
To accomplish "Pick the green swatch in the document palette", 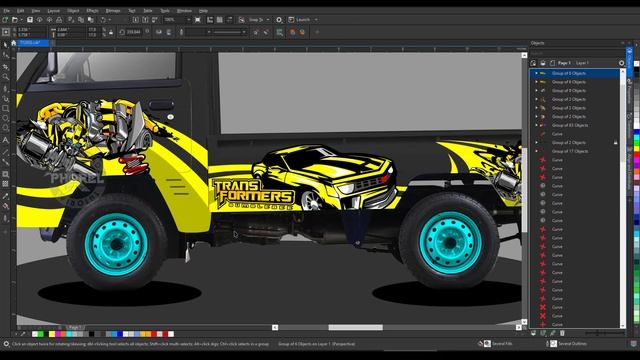I will [x=41, y=334].
